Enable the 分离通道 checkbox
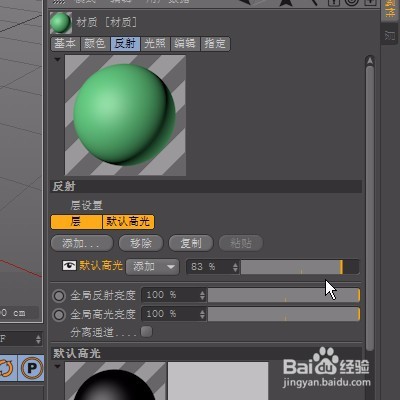 click(146, 332)
